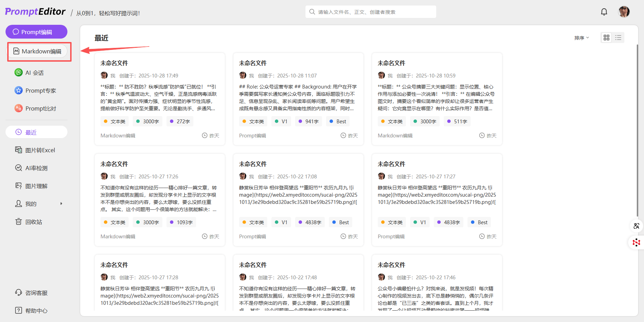Open the 排序 sort dropdown
644x322 pixels.
581,38
